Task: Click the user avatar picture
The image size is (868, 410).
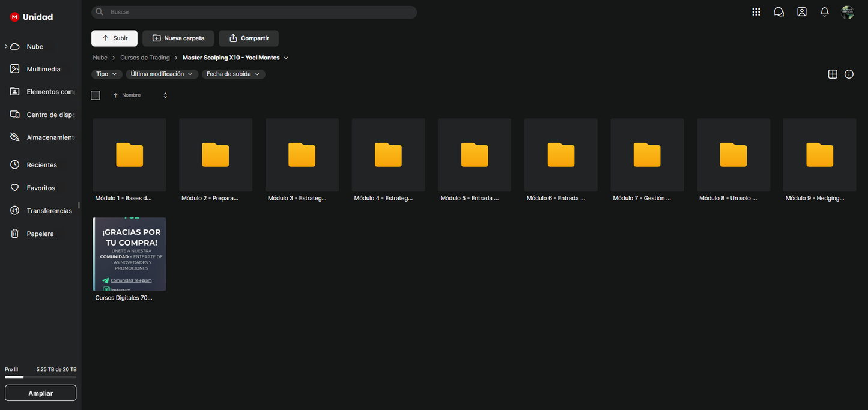Action: (848, 12)
